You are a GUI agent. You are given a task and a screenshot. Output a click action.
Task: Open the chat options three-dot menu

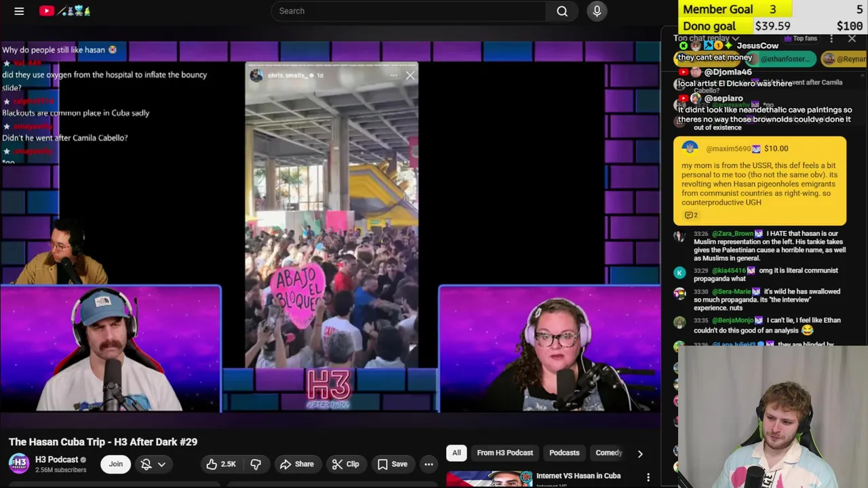tap(831, 39)
